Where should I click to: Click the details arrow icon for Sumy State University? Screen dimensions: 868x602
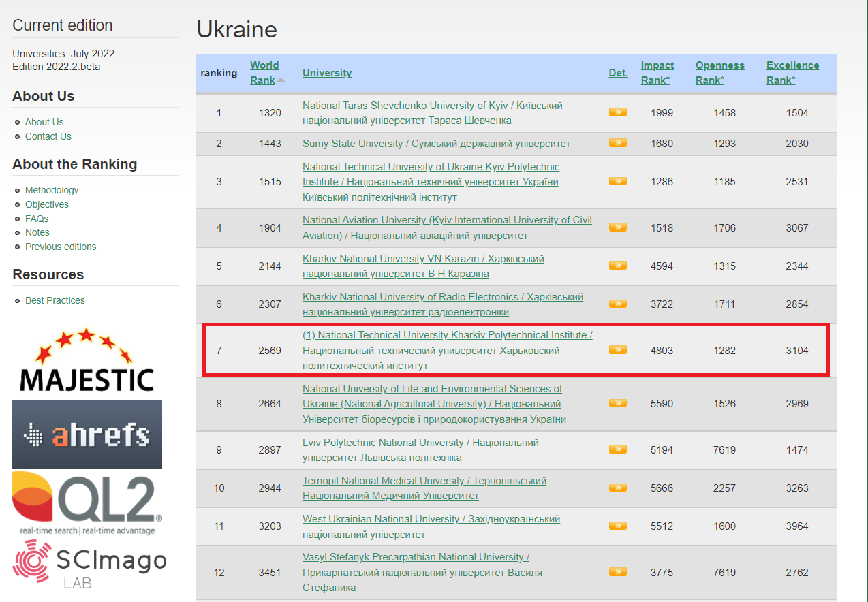(x=617, y=143)
